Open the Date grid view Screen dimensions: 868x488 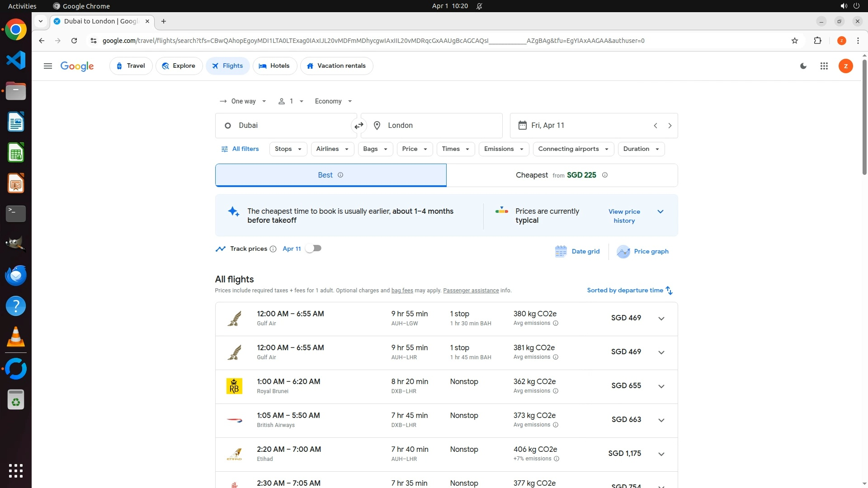point(577,251)
